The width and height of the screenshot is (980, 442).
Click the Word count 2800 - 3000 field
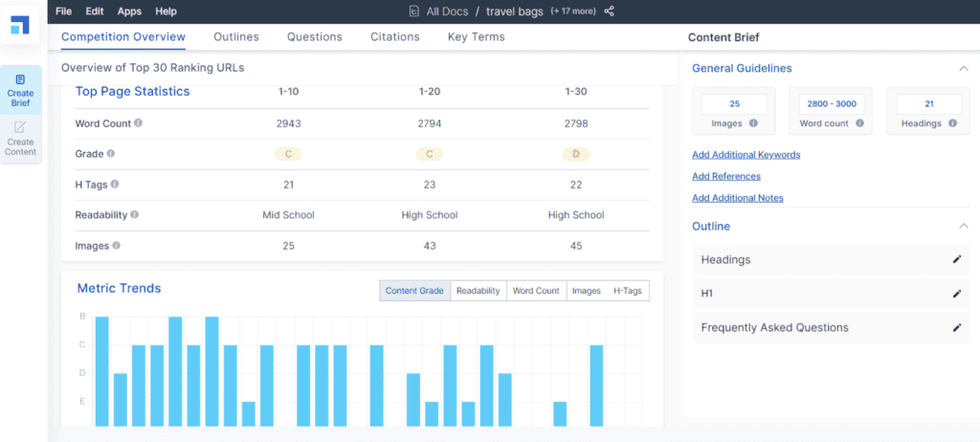pos(831,104)
